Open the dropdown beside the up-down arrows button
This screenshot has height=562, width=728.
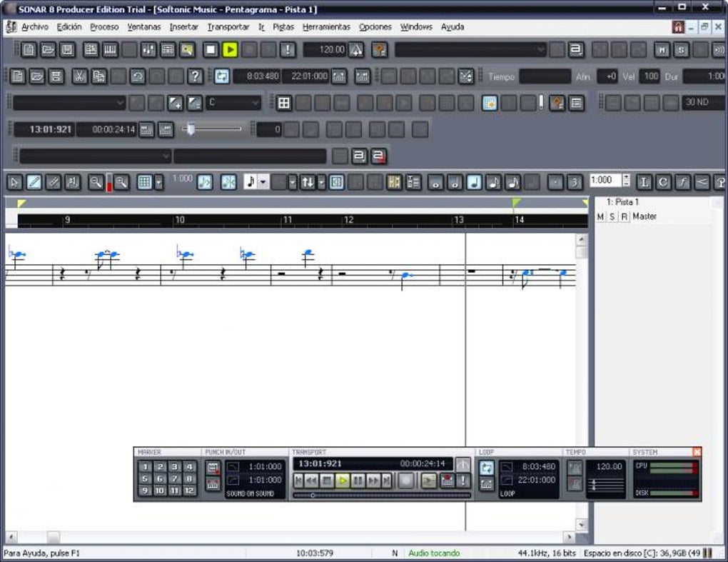pos(321,182)
